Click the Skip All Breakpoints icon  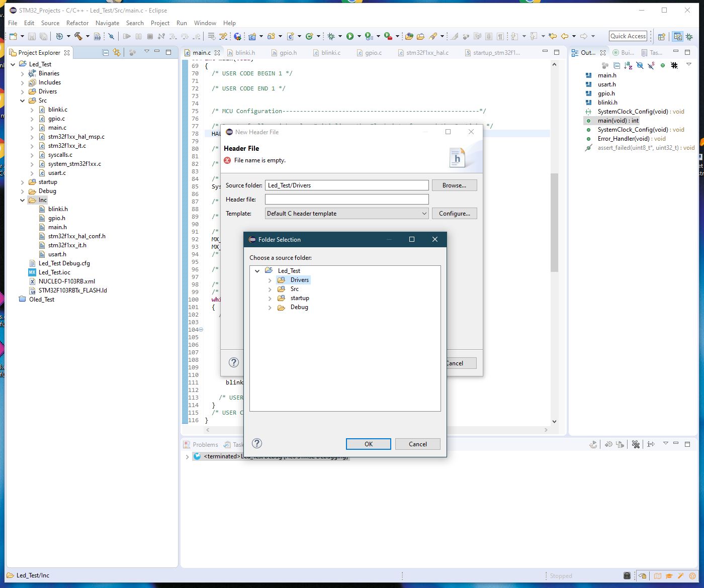[111, 36]
